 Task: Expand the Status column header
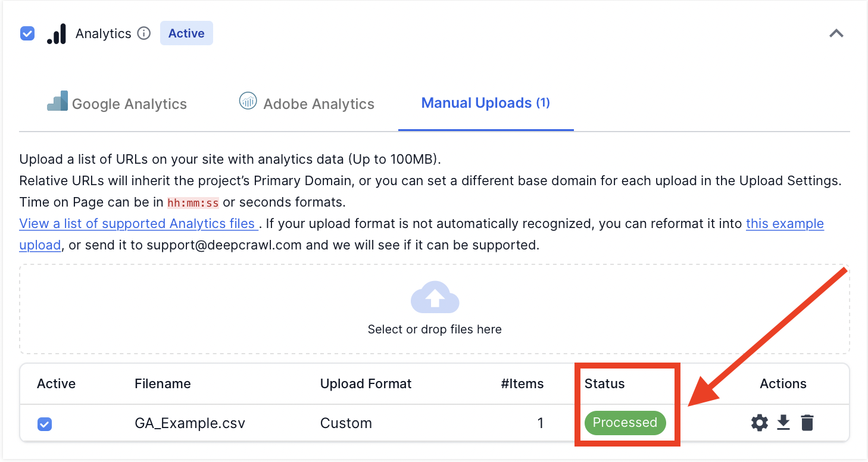(x=604, y=384)
